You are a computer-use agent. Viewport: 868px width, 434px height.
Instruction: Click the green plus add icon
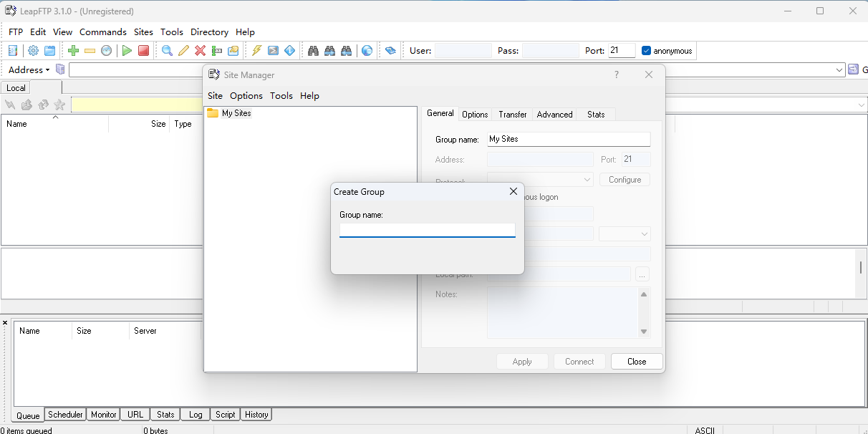(73, 51)
